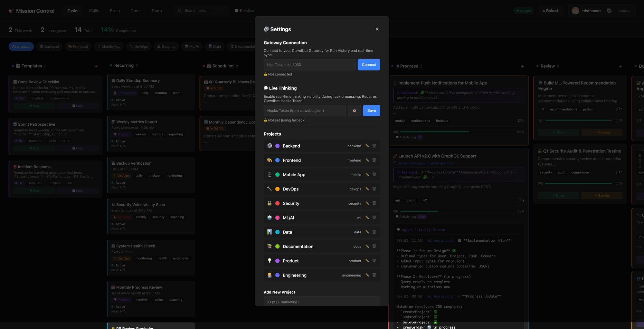Viewport: 644px width, 329px height.
Task: Delete the Engineering project trash icon
Action: click(374, 275)
